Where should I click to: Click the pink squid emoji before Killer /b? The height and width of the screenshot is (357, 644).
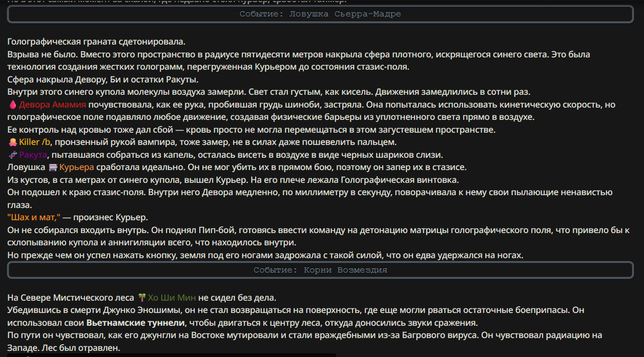[x=13, y=142]
